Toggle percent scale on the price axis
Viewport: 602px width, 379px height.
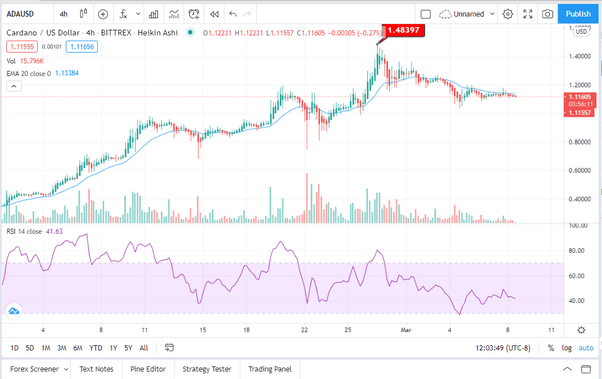[x=551, y=348]
